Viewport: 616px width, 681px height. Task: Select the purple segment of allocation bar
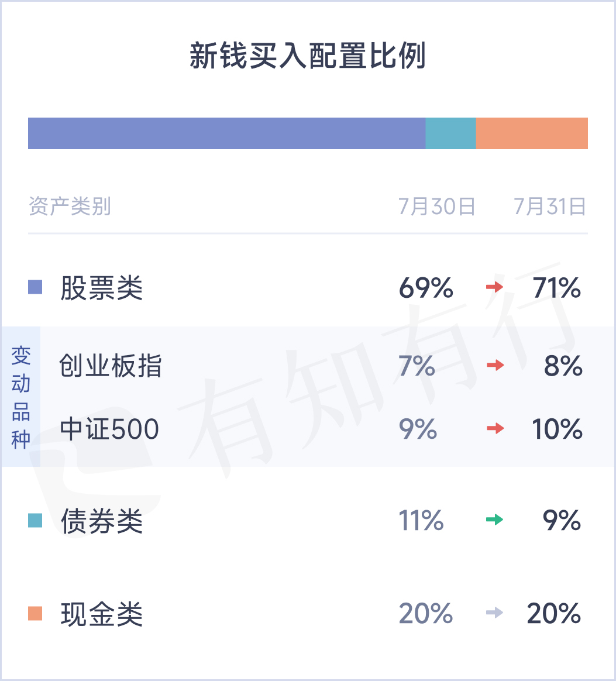click(227, 133)
